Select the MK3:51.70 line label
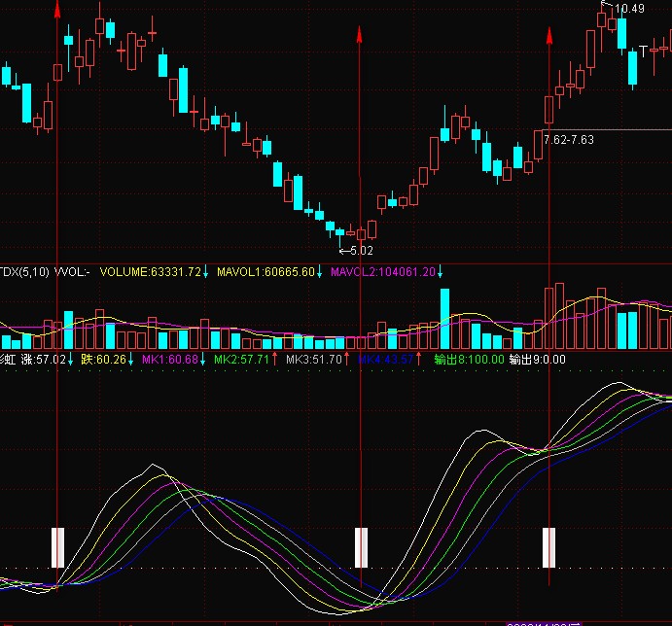The width and height of the screenshot is (672, 626). click(x=314, y=360)
